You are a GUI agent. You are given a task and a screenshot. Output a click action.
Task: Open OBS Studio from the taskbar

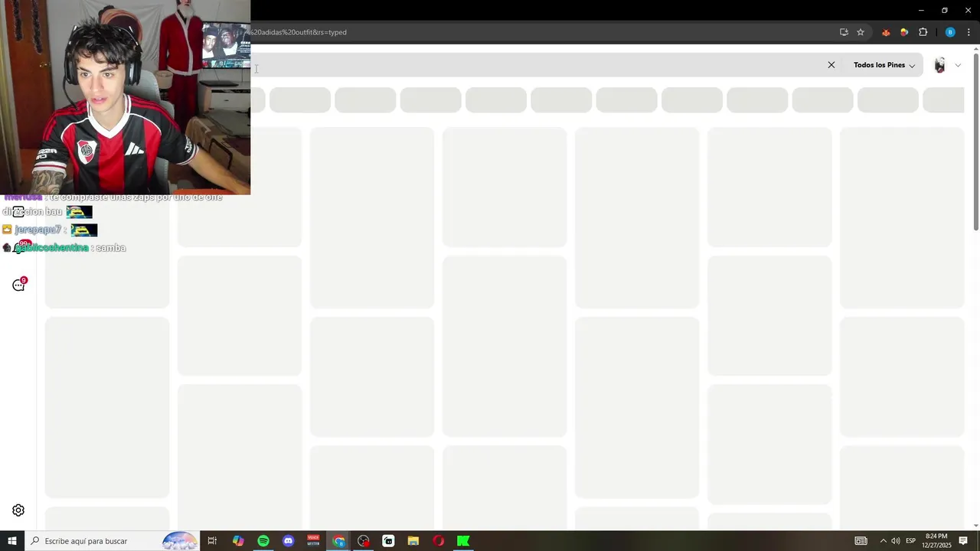[364, 541]
